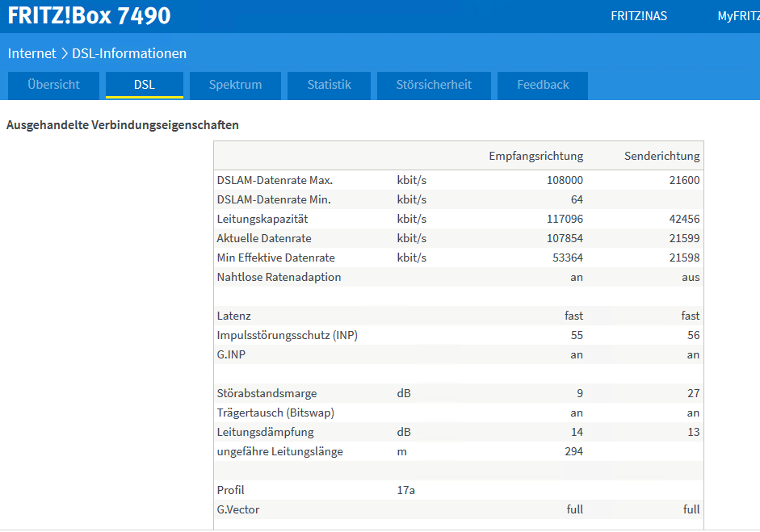Click the ungefähre Leitungslänge label
Viewport: 760px width, 532px height.
(279, 451)
